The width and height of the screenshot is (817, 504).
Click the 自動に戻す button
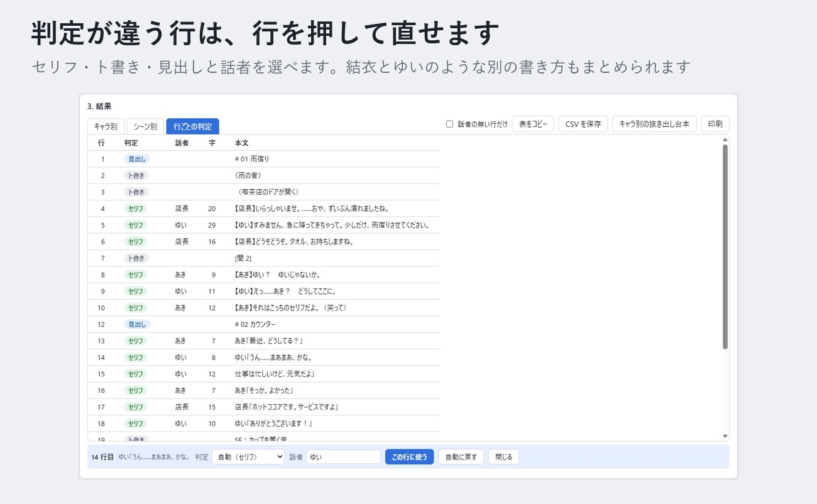[461, 457]
